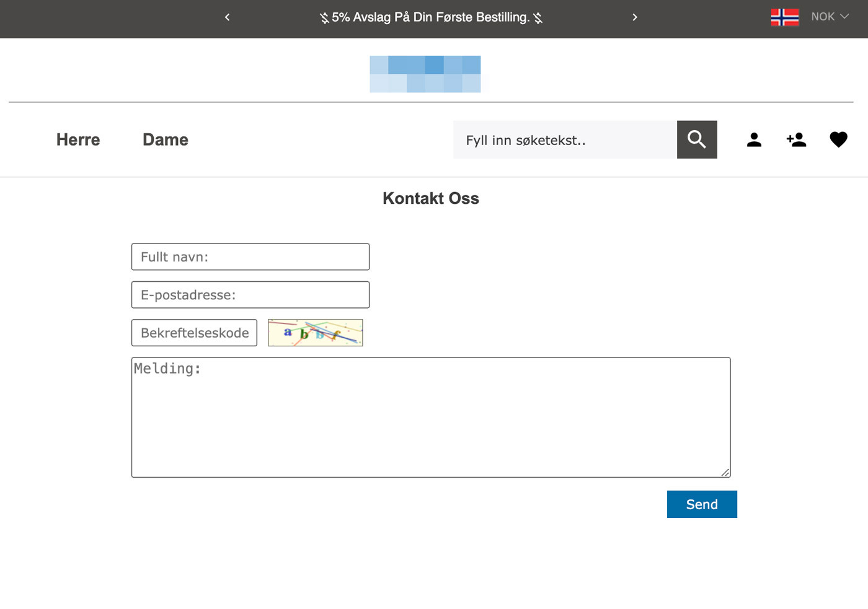
Task: Show previous promo banner with left arrow
Action: (x=228, y=17)
